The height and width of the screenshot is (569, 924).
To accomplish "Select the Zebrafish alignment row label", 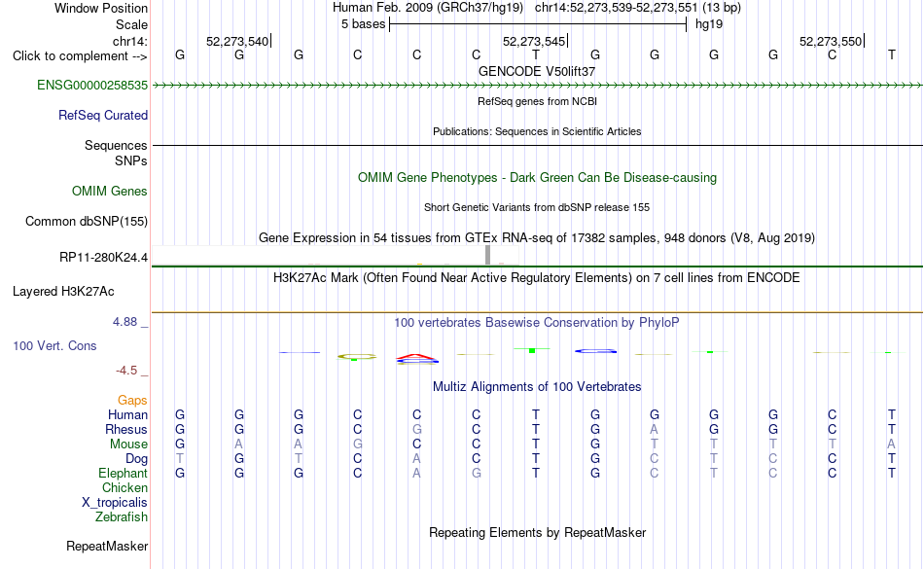I will point(122,517).
